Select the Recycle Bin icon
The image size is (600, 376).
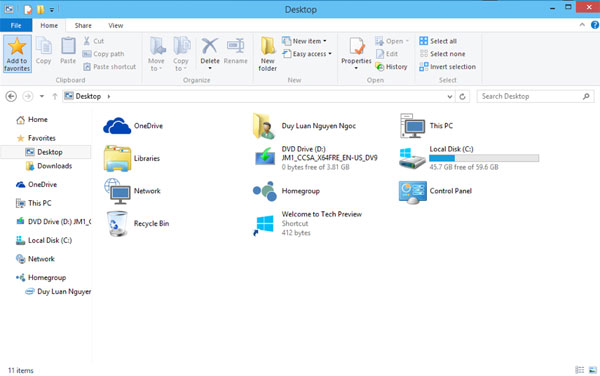117,223
